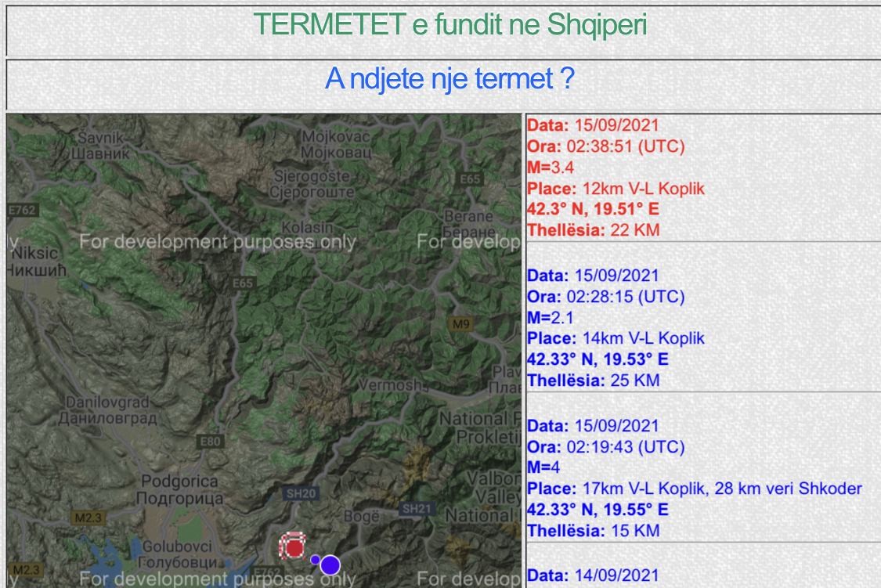Viewport: 881px width, 588px height.
Task: Open the 'A ndjete nje termet ?' link
Action: (x=450, y=79)
